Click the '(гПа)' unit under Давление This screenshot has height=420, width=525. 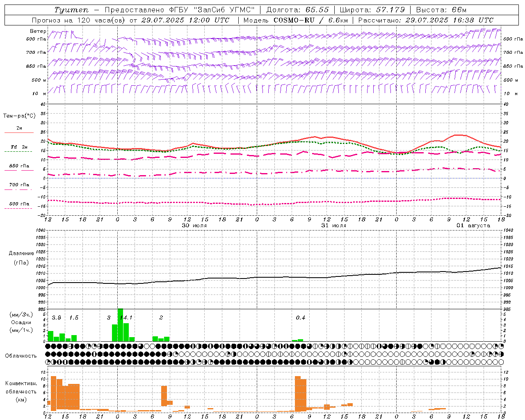tap(21, 263)
